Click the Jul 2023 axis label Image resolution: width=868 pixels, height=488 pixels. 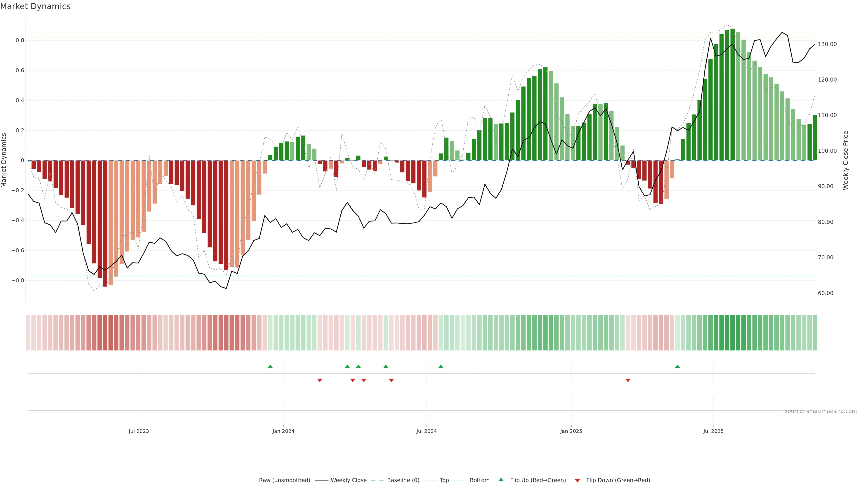click(x=139, y=431)
